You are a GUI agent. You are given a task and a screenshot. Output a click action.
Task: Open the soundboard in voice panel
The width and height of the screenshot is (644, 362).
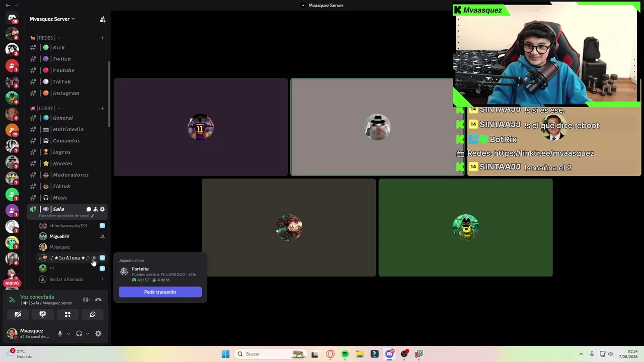(93, 314)
